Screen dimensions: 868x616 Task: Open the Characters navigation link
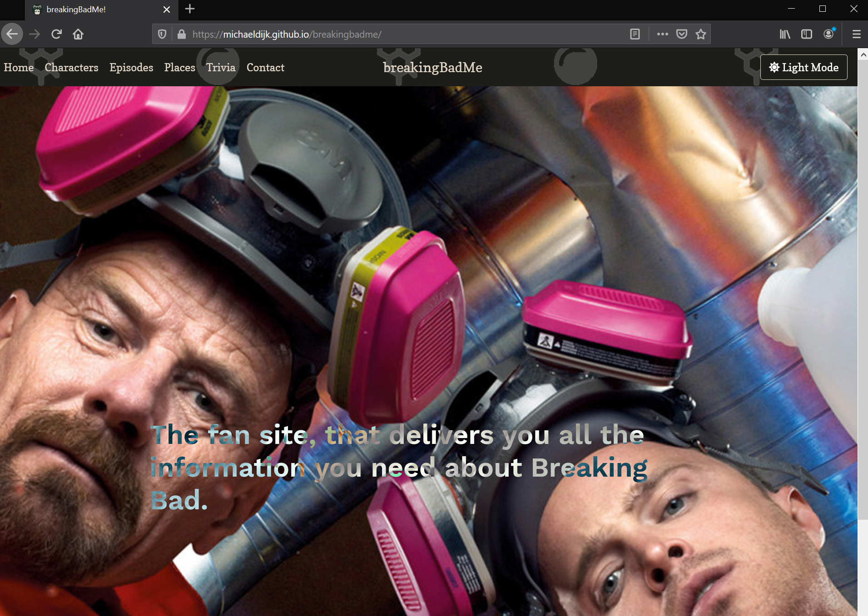(71, 67)
